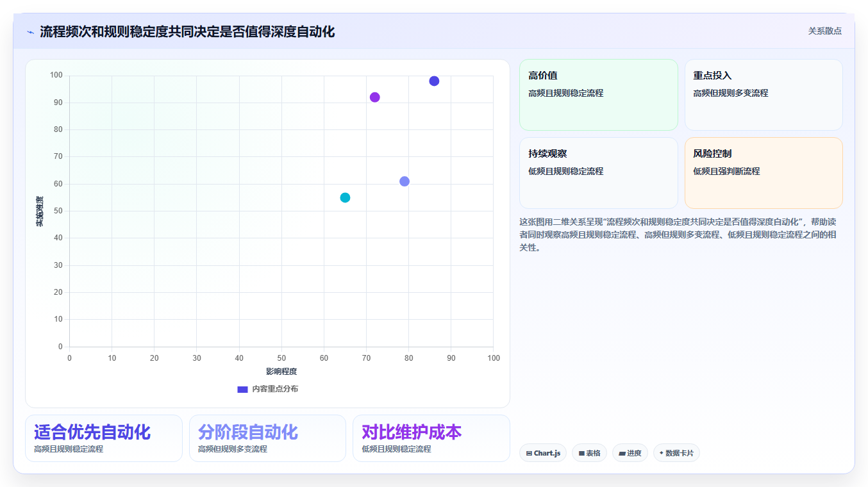Click the main title 流程频次和规则稳定度
868x487 pixels.
click(x=187, y=31)
